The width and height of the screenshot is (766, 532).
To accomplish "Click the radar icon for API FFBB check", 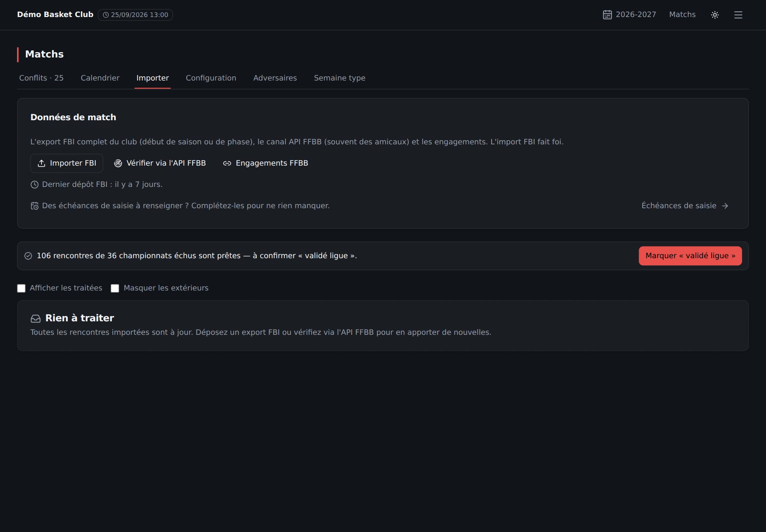I will [x=118, y=163].
